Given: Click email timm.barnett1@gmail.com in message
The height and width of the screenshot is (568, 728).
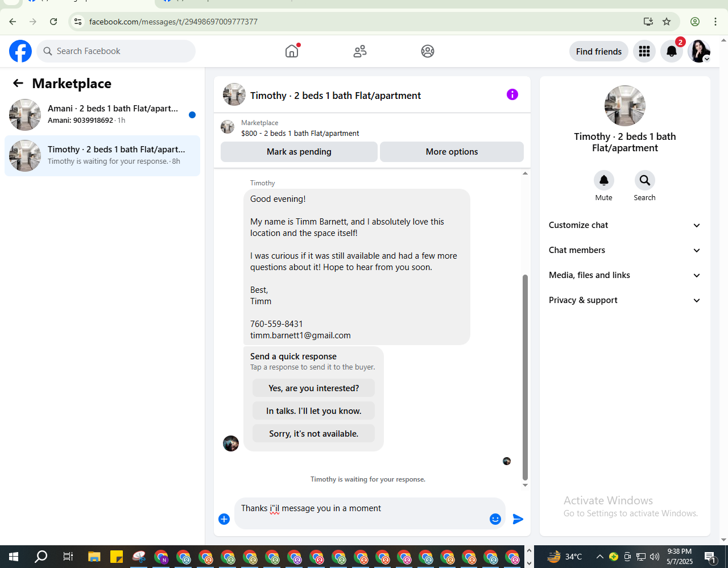Looking at the screenshot, I should pyautogui.click(x=300, y=335).
